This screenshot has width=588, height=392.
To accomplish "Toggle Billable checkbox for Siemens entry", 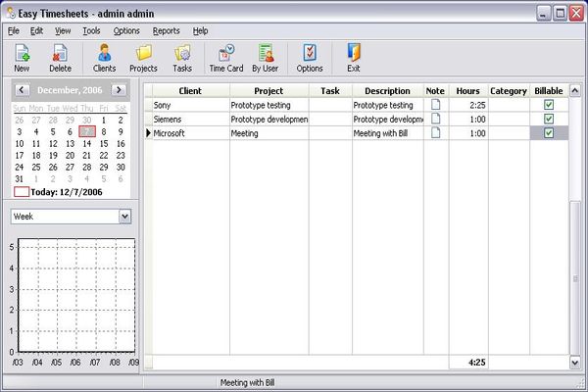I will (x=549, y=119).
